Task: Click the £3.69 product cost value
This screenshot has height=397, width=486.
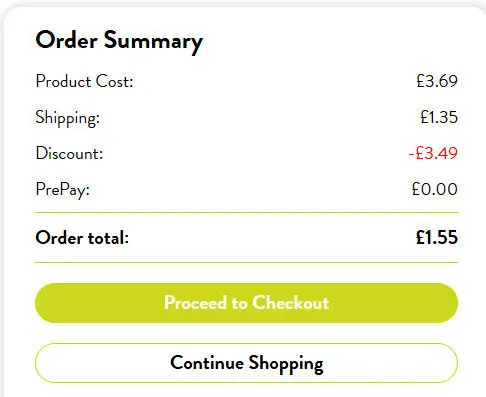Action: (437, 81)
